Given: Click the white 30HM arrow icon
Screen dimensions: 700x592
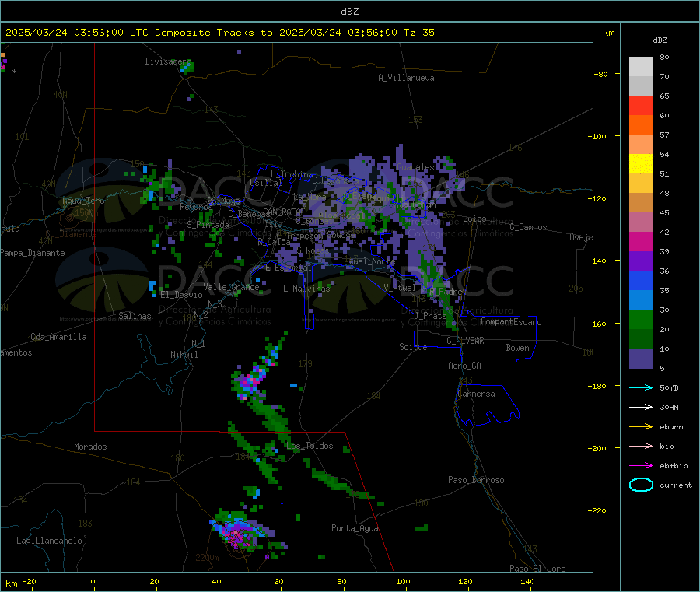Looking at the screenshot, I should click(641, 407).
